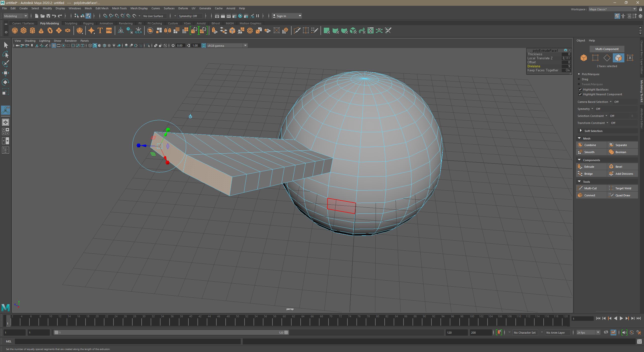Open the Modeling menu set dropdown
This screenshot has width=644, height=352.
coord(16,16)
